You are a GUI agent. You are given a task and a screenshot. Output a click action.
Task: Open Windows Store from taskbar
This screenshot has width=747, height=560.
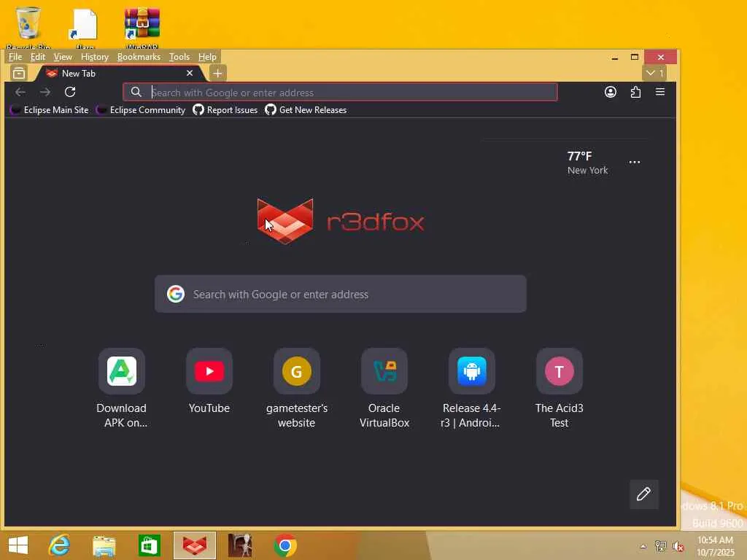tap(149, 545)
